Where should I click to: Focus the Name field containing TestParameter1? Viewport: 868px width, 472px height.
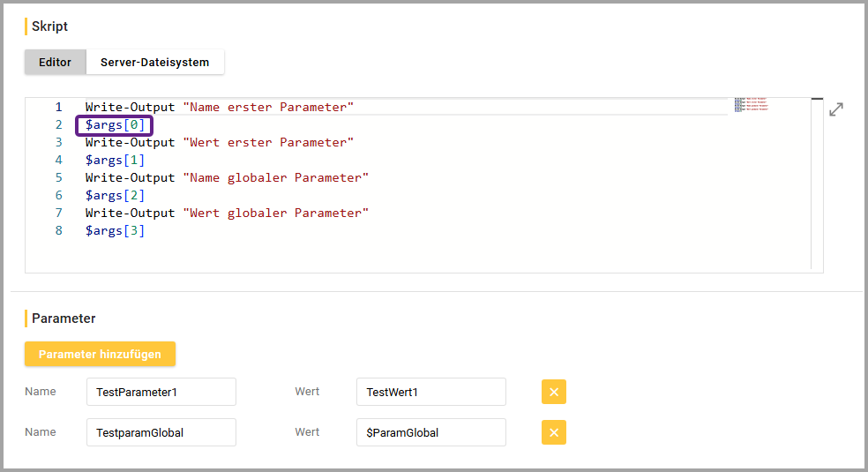[x=161, y=392]
